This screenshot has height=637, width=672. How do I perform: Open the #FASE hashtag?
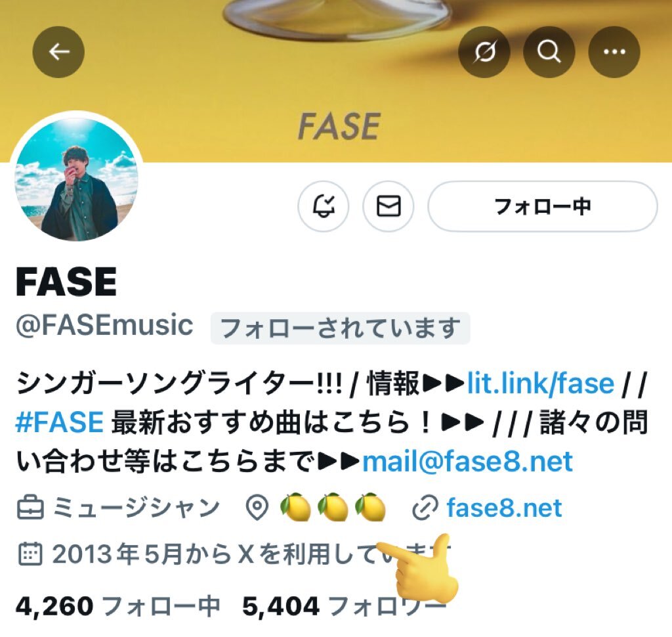[x=59, y=422]
